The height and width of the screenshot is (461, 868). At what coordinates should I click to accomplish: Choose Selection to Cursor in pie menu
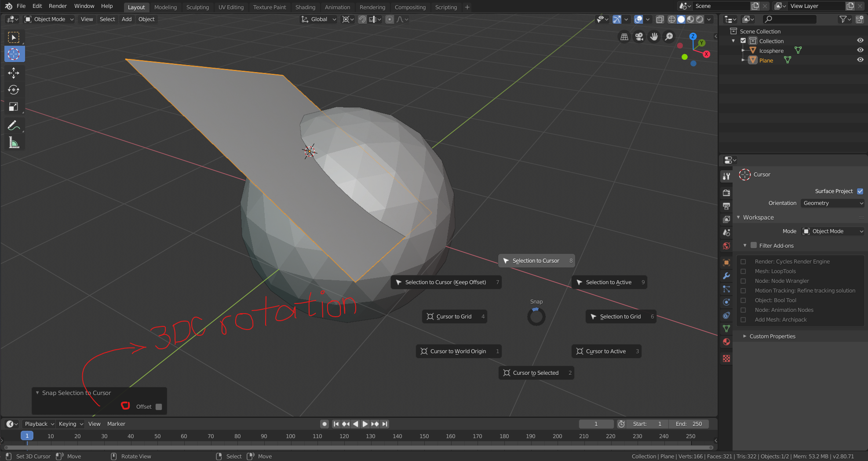[x=536, y=261]
